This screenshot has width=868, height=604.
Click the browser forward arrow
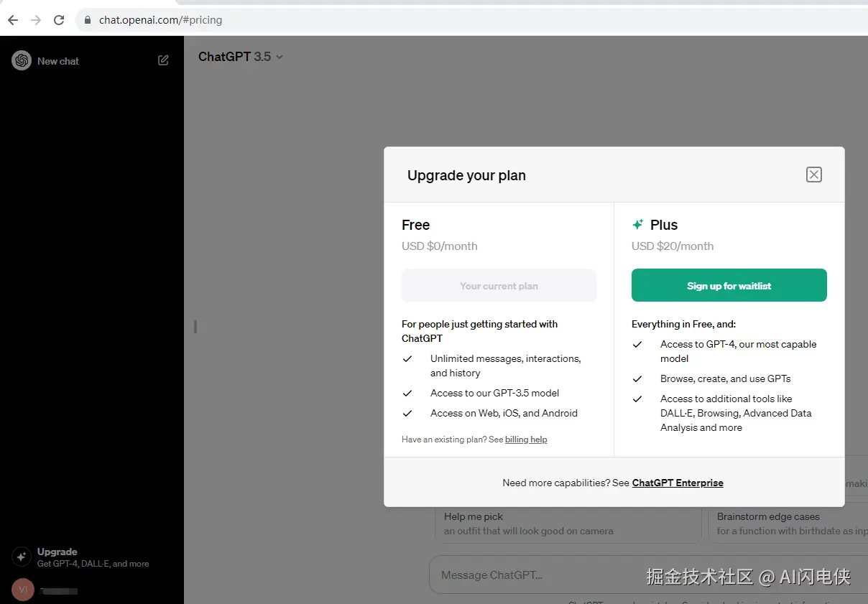pyautogui.click(x=36, y=20)
